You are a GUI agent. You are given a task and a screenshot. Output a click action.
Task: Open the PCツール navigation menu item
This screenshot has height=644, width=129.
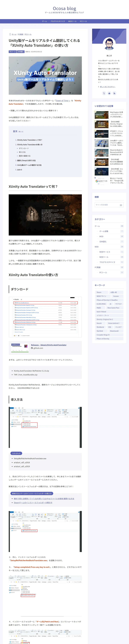[x=83, y=21]
